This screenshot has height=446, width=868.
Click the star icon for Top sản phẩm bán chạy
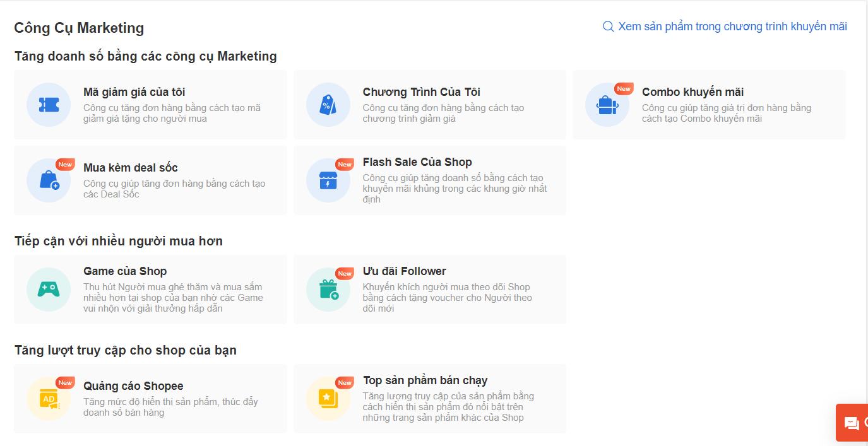click(328, 399)
